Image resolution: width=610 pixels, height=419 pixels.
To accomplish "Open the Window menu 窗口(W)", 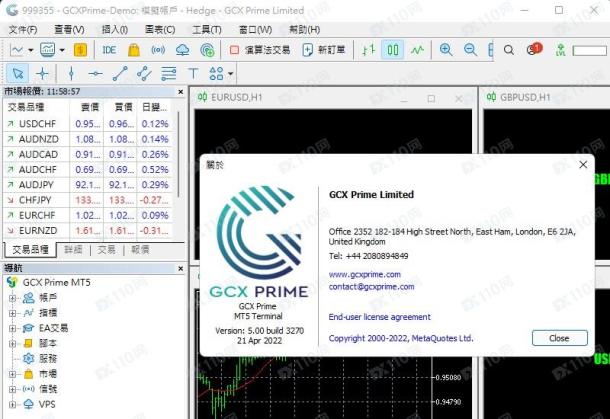I will (x=255, y=30).
